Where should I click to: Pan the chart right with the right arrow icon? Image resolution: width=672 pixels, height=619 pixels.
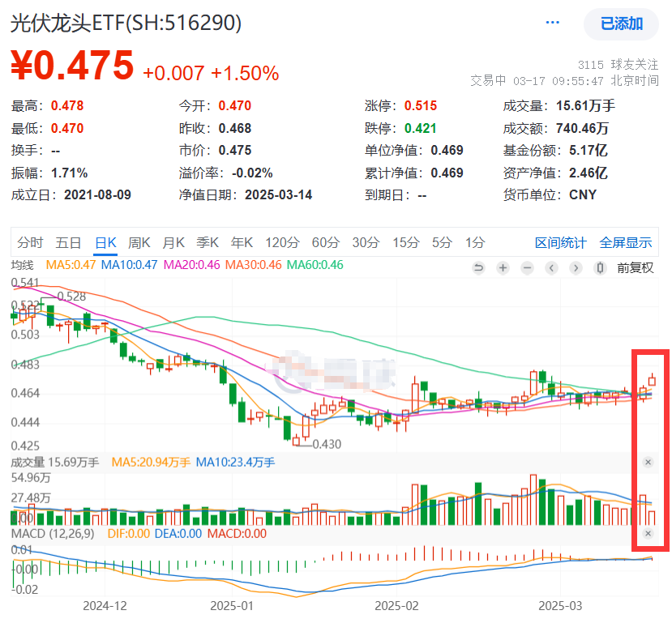click(576, 267)
